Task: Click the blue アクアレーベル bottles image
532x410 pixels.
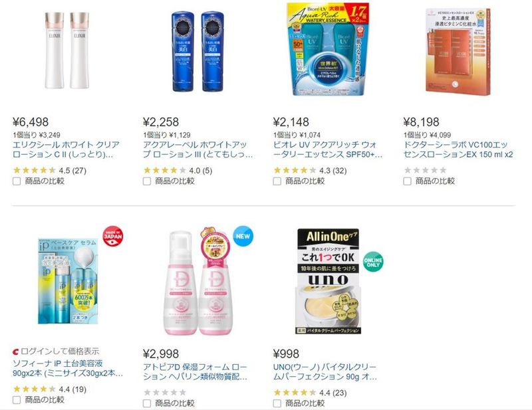Action: pyautogui.click(x=198, y=51)
